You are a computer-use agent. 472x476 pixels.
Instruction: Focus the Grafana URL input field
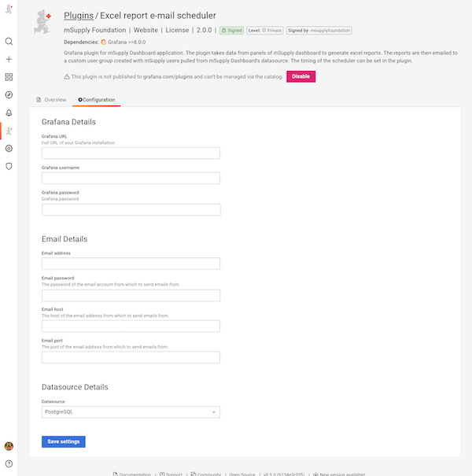pos(131,153)
